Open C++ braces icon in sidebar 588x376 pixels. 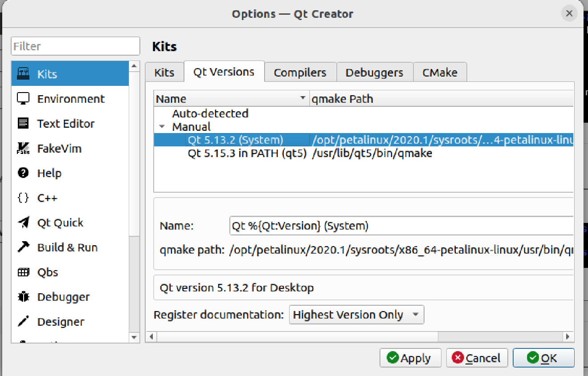point(23,198)
